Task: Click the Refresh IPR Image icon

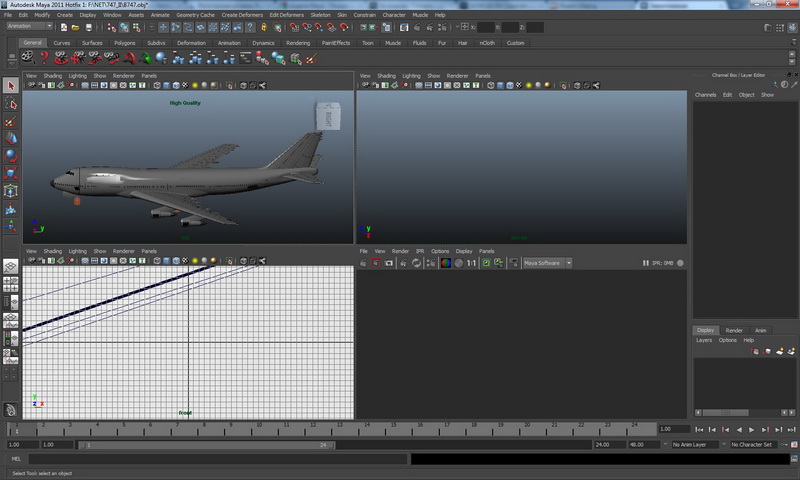Action: tap(416, 263)
